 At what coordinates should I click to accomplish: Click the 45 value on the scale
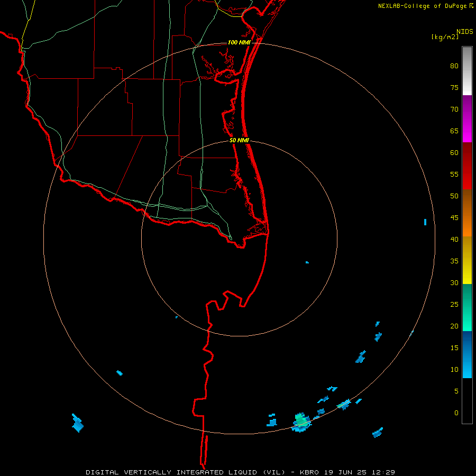(454, 218)
